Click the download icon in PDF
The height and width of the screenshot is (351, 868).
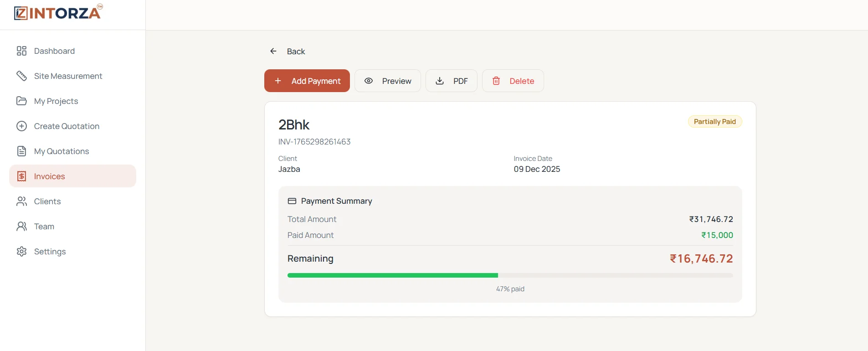(x=440, y=81)
